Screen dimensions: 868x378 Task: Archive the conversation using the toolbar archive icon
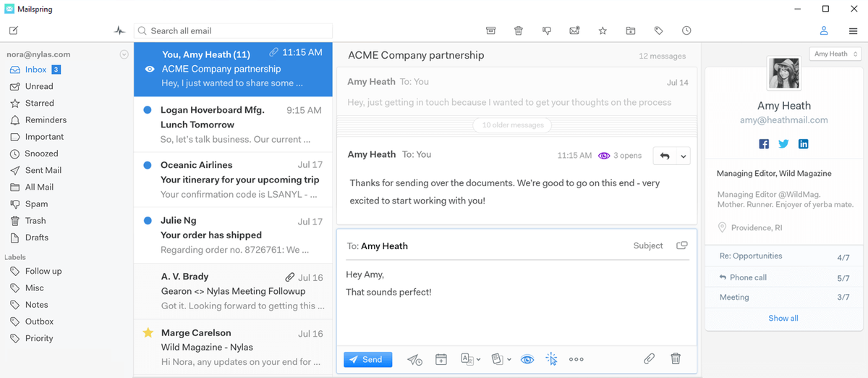coord(490,30)
